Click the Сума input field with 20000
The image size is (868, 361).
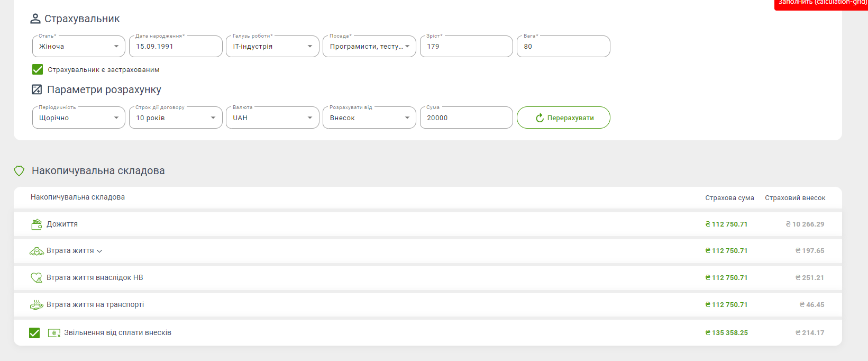465,118
